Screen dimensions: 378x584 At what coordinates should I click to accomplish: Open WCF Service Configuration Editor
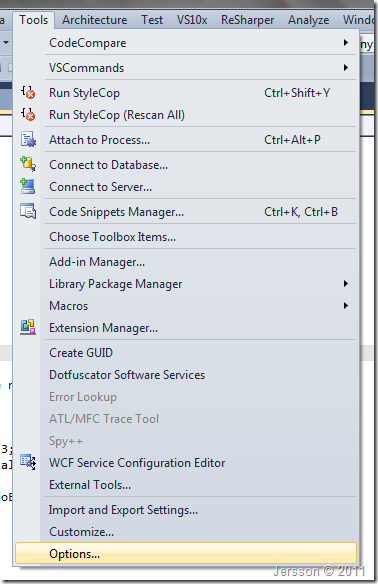[x=186, y=463]
